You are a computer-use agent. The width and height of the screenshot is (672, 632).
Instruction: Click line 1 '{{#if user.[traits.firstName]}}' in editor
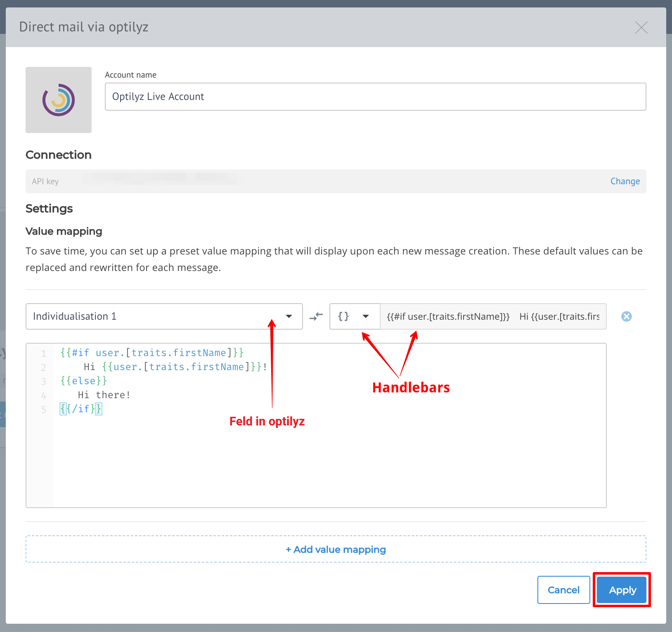click(152, 353)
